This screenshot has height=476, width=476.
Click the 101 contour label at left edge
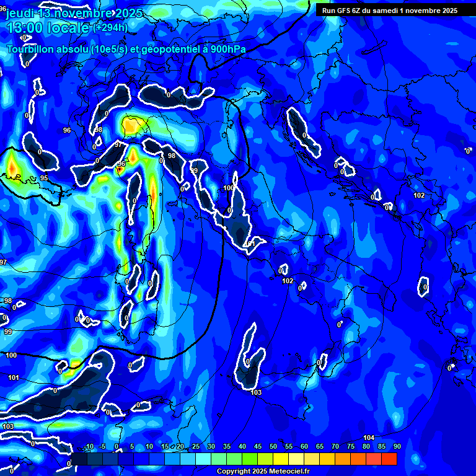14,377
